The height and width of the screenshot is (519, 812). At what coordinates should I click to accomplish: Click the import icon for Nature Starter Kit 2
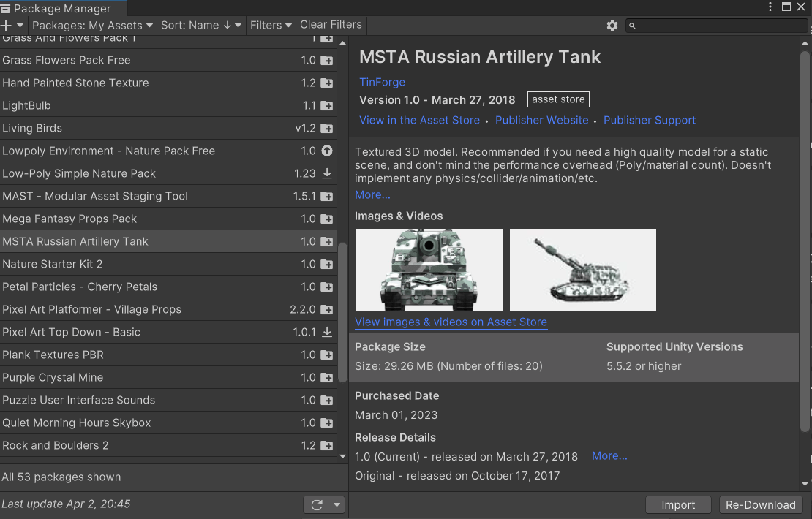(327, 265)
